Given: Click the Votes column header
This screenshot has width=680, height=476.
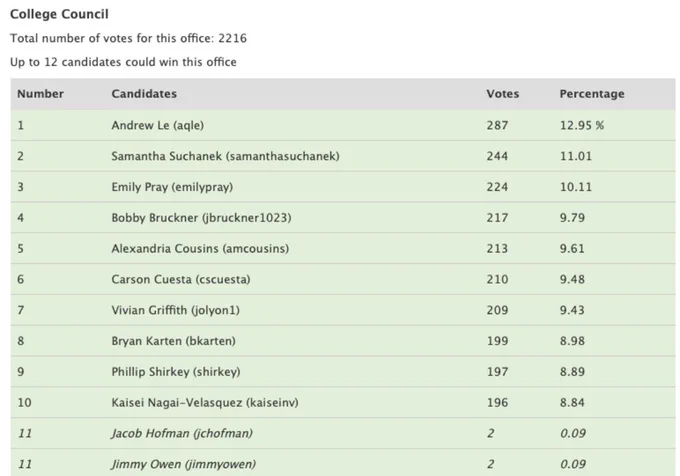Looking at the screenshot, I should pyautogui.click(x=503, y=94).
